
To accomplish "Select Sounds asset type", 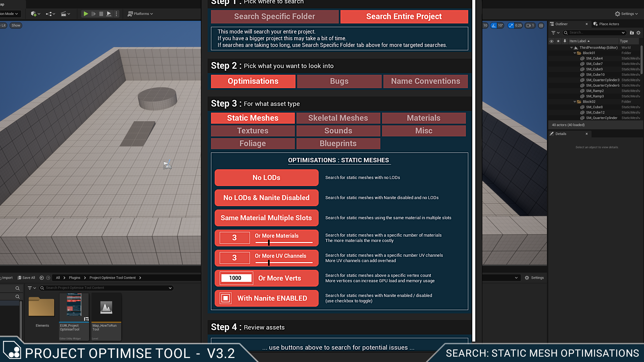I will click(x=338, y=131).
